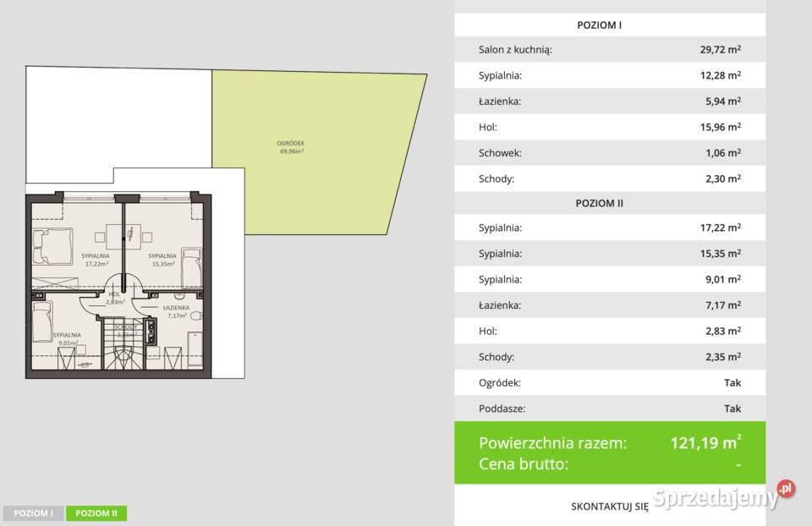The image size is (812, 526).
Task: Click the toilet symbol in the Łazienka
Action: (x=195, y=316)
